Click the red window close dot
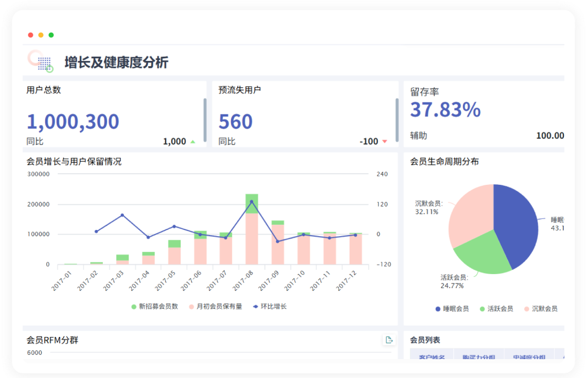The image size is (588, 378). 31,35
